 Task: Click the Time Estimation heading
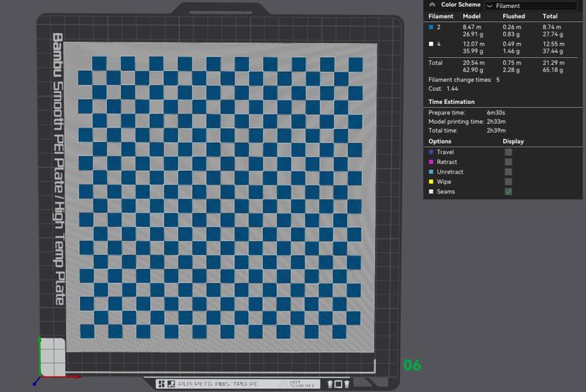tap(451, 102)
